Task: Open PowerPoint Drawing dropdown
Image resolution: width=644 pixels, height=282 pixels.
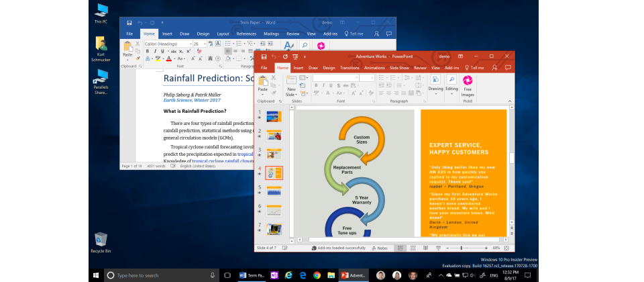Action: click(x=436, y=85)
